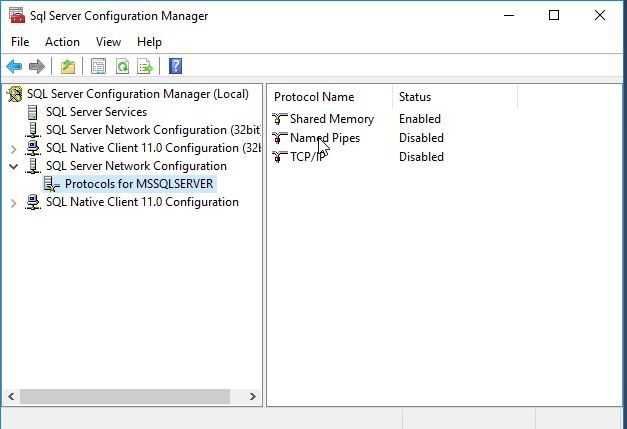Select the Shared Memory protocol
Viewport: 627px width, 429px height.
coord(331,119)
